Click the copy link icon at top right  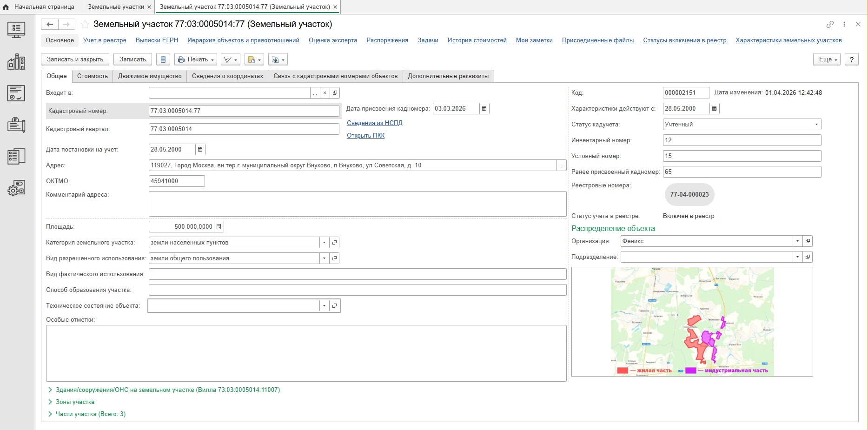click(830, 24)
